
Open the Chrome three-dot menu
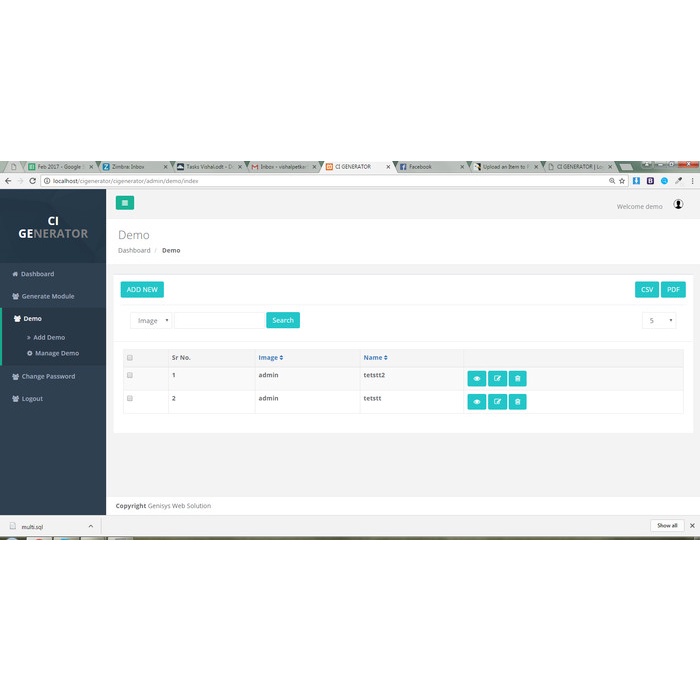coord(692,181)
